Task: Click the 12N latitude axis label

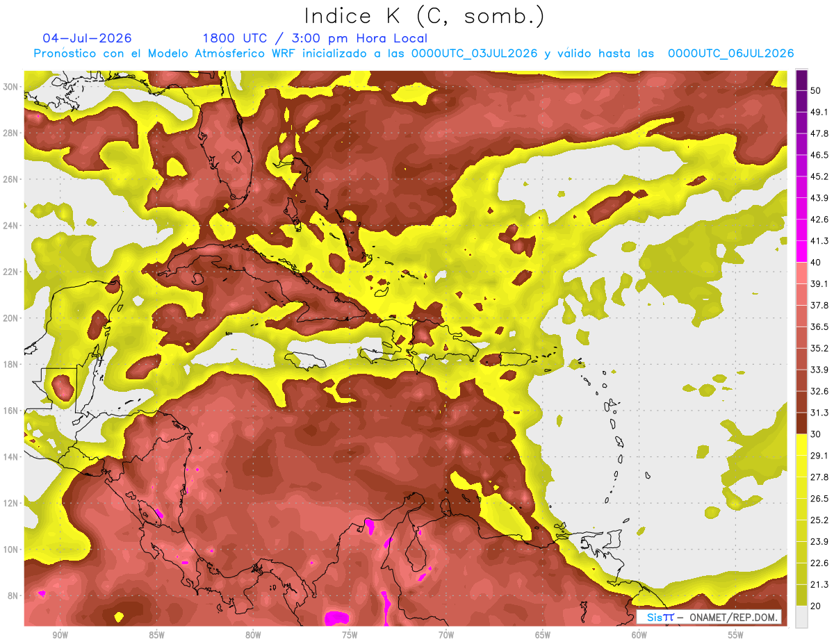Action: tap(10, 503)
